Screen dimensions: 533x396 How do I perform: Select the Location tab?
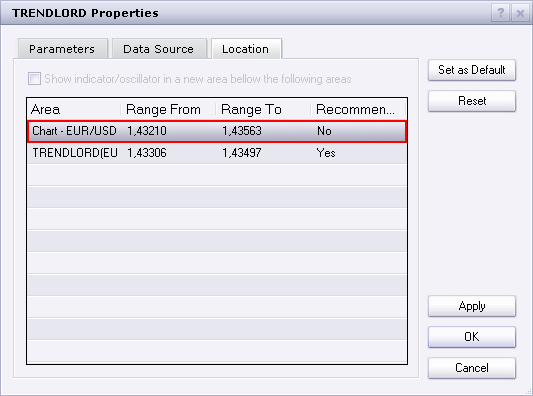click(246, 49)
